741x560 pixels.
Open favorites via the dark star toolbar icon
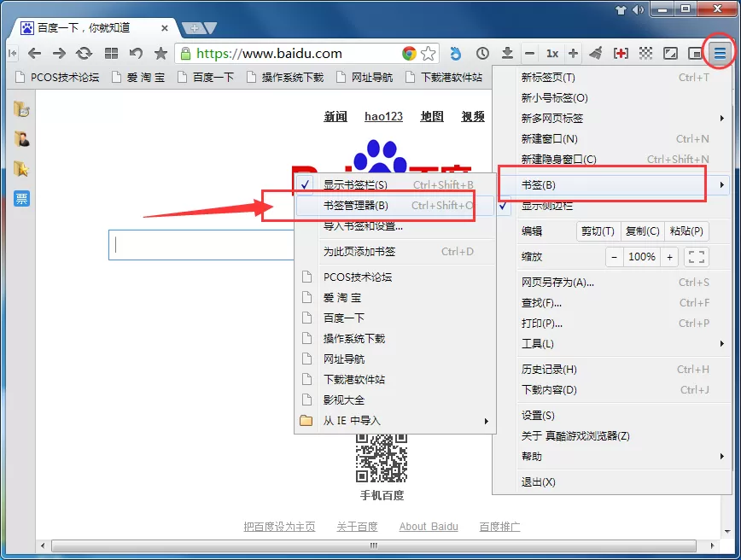(160, 54)
